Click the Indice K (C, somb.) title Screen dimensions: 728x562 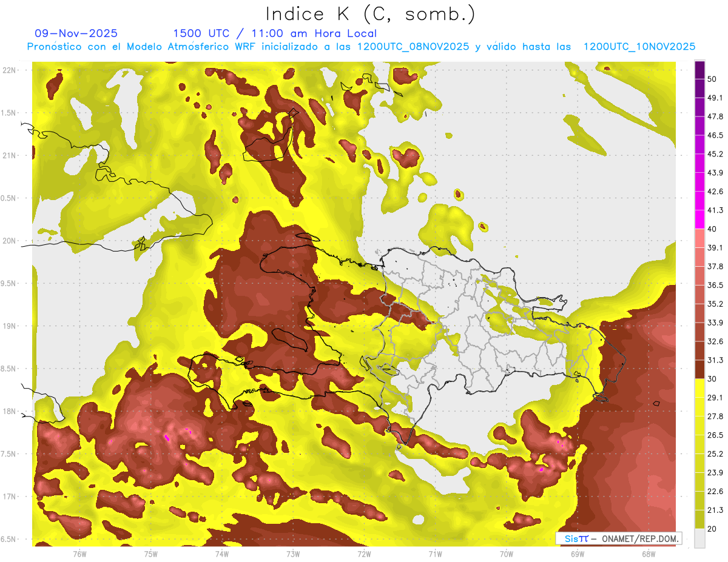point(370,14)
